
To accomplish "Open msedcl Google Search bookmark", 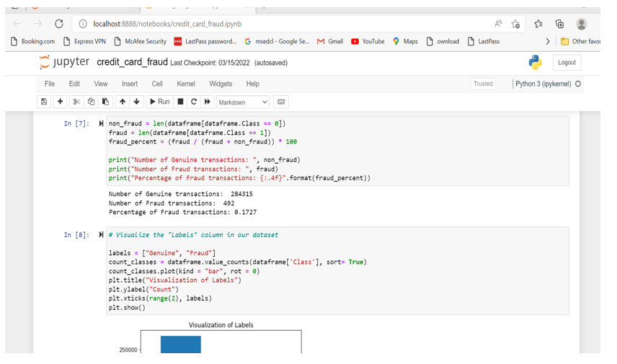I will (277, 41).
